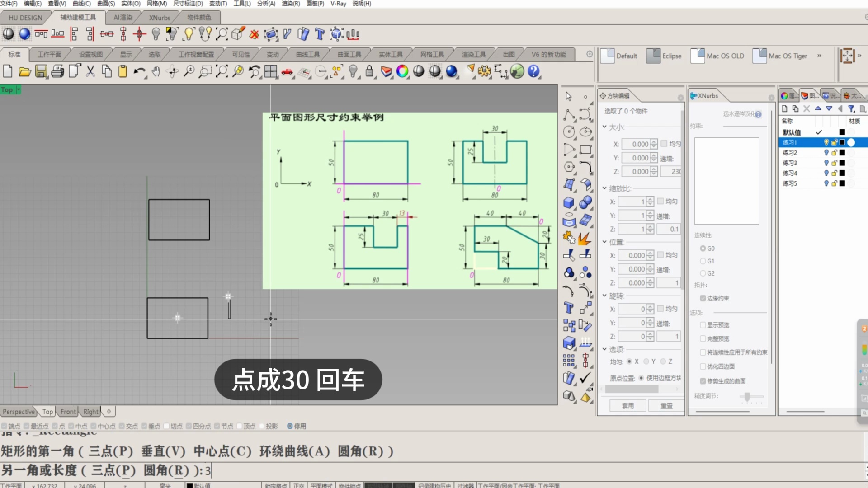The image size is (868, 488).
Task: Click the 套用 button
Action: pos(627,406)
